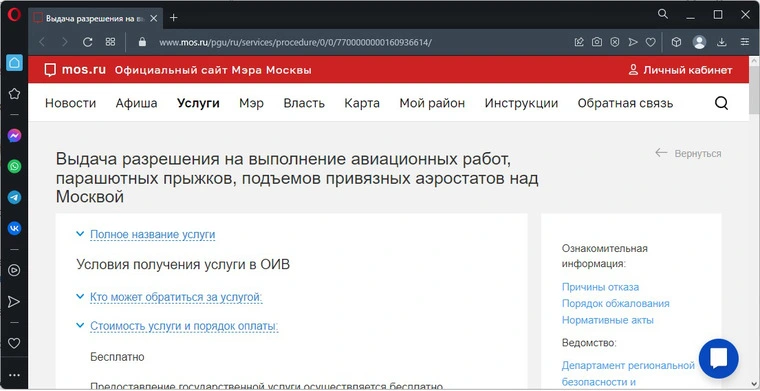Open the Обратная связь menu item
This screenshot has height=391, width=760.
[625, 103]
